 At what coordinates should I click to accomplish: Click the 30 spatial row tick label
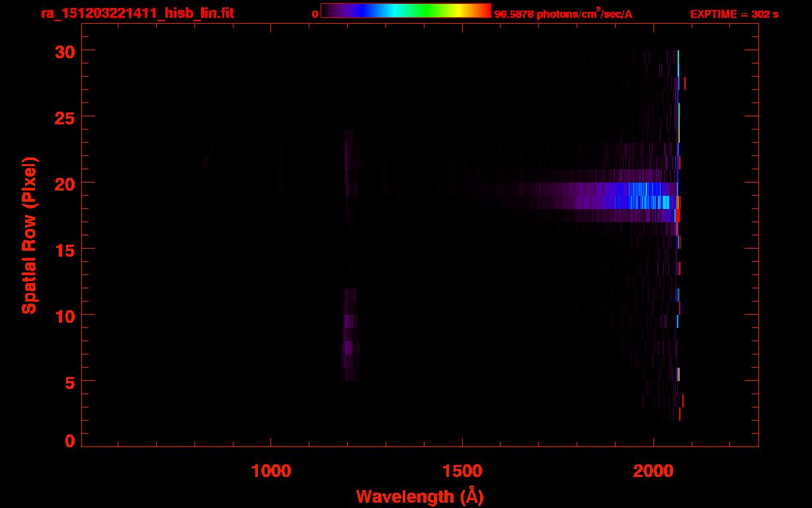point(65,51)
